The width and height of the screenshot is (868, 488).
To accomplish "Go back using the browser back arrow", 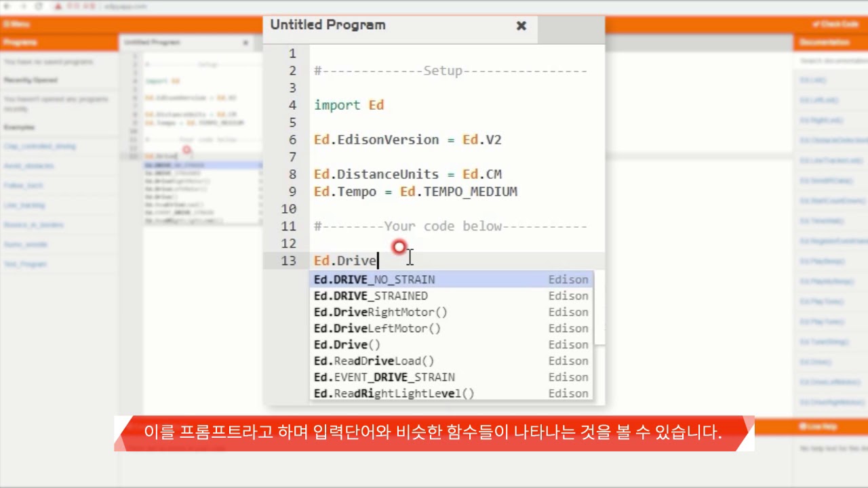I will 7,6.
